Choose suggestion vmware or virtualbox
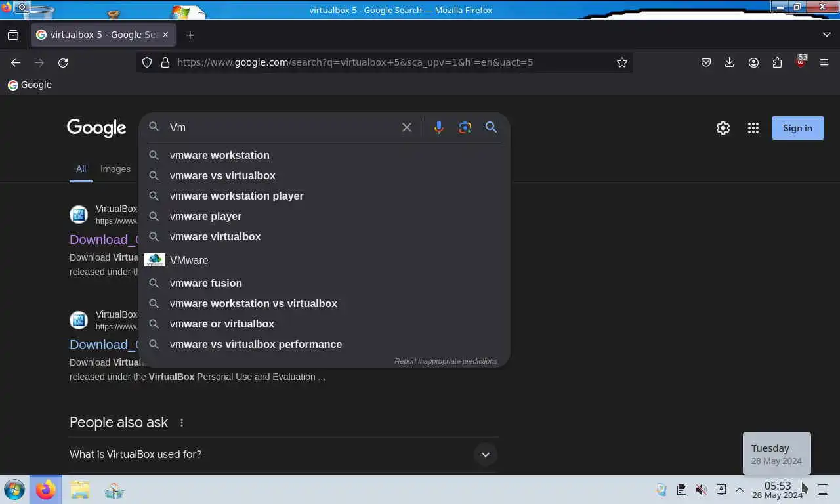This screenshot has height=504, width=840. click(324, 324)
